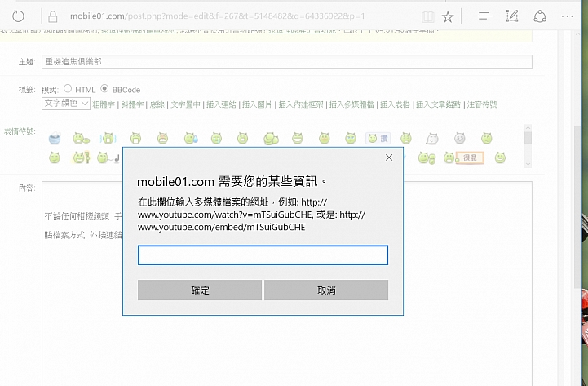The height and width of the screenshot is (386, 588).
Task: Make a web note with pen icon
Action: 512,16
